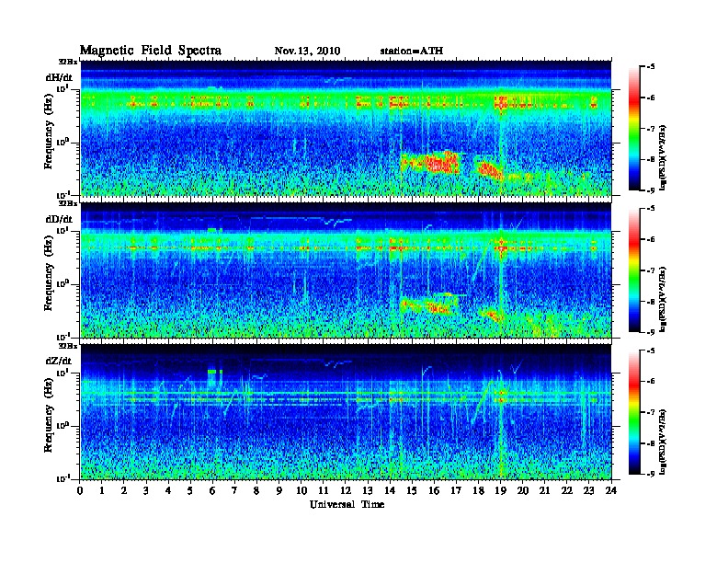Click hour 16 on the time axis
This screenshot has height=563, width=728.
[434, 491]
